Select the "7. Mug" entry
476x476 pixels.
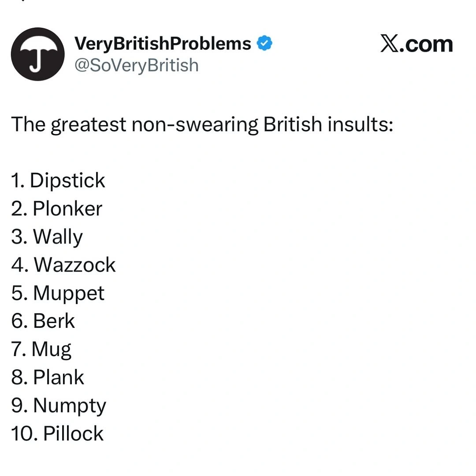click(x=41, y=350)
